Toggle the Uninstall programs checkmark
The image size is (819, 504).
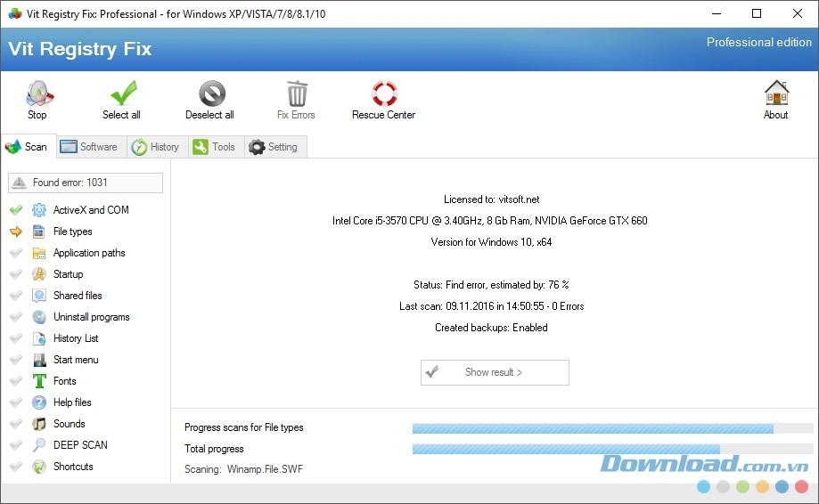click(x=16, y=317)
